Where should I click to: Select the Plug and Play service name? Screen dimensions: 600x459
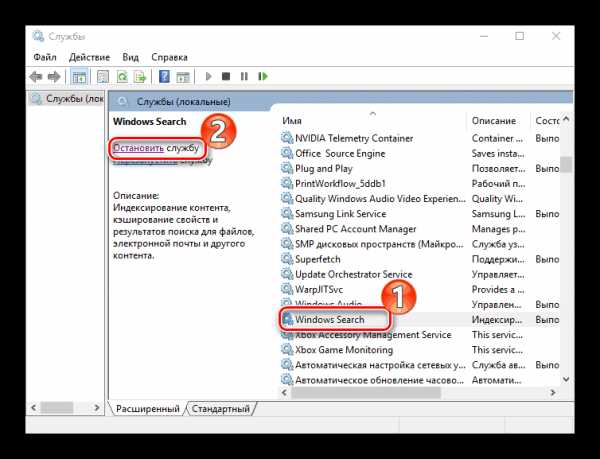click(x=324, y=168)
